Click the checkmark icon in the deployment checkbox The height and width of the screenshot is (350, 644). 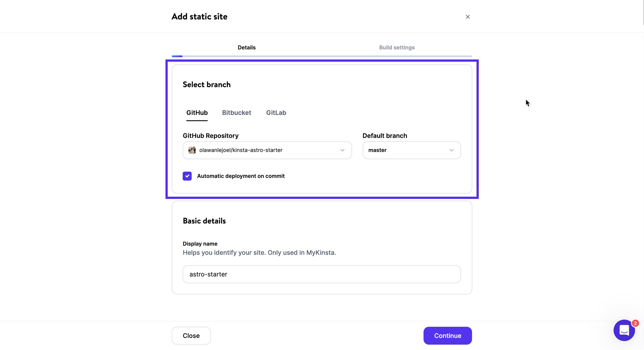[x=187, y=176]
